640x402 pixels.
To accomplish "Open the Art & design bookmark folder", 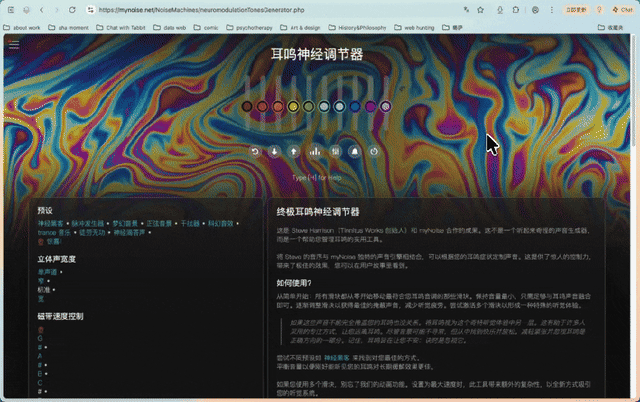I will tap(300, 28).
